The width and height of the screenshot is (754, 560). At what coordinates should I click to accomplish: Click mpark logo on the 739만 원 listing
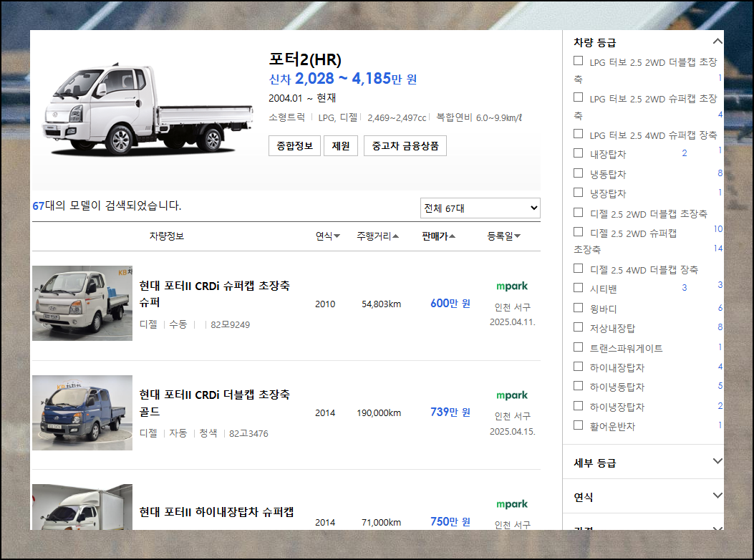[x=512, y=395]
